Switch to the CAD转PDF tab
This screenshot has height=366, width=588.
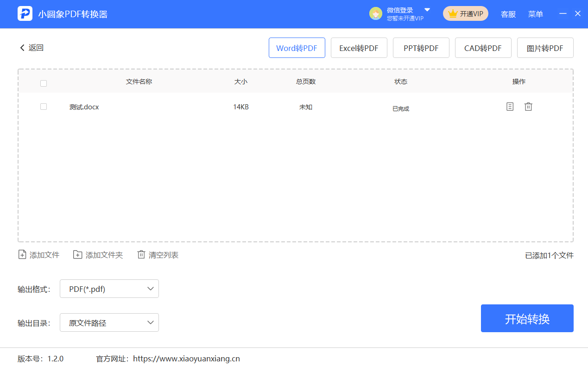point(483,48)
